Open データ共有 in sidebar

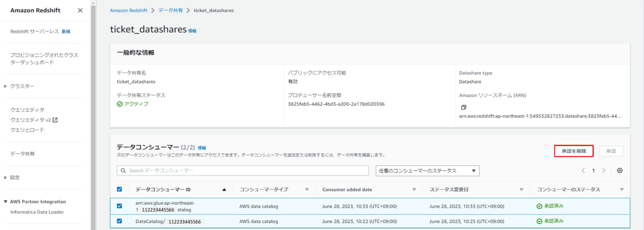(23, 154)
